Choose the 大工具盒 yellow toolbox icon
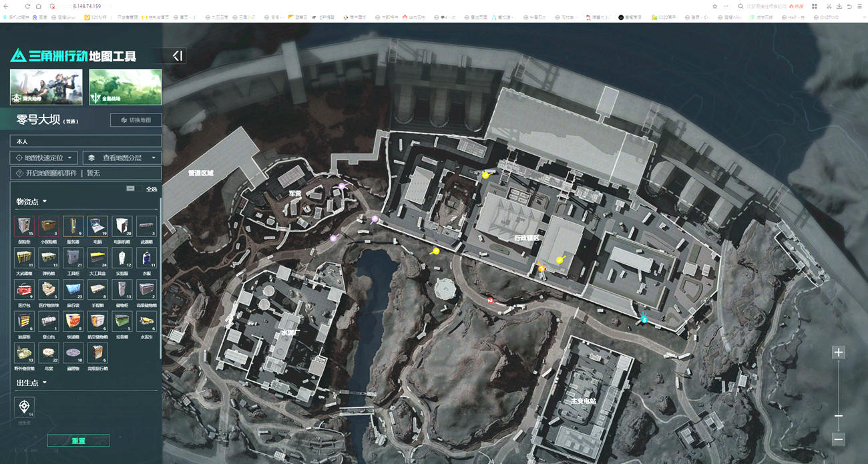This screenshot has width=868, height=464. [x=97, y=258]
